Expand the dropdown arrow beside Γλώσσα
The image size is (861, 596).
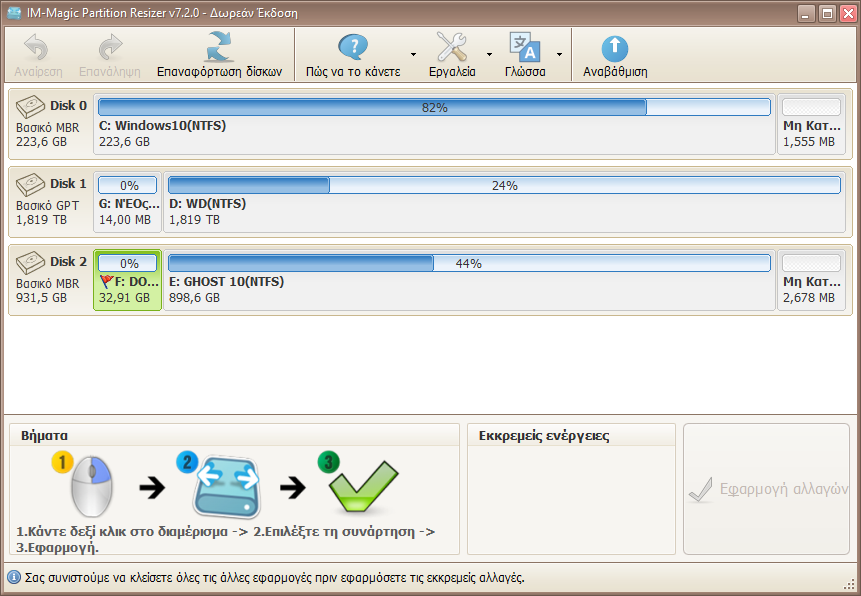[x=559, y=54]
